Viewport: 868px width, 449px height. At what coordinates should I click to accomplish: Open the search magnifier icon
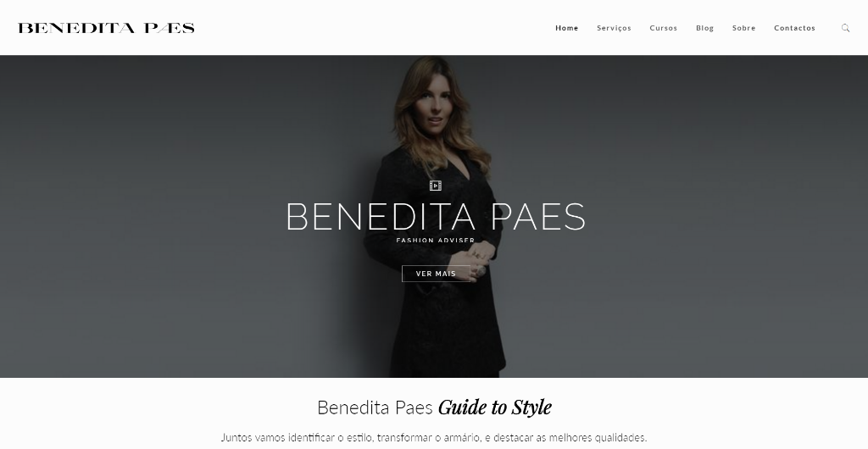click(x=845, y=28)
